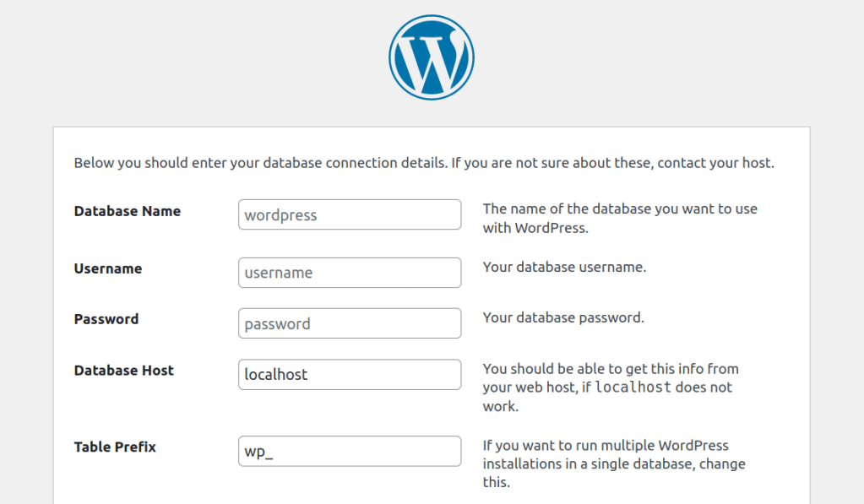The image size is (864, 504).
Task: Click into the Username text box
Action: point(350,273)
